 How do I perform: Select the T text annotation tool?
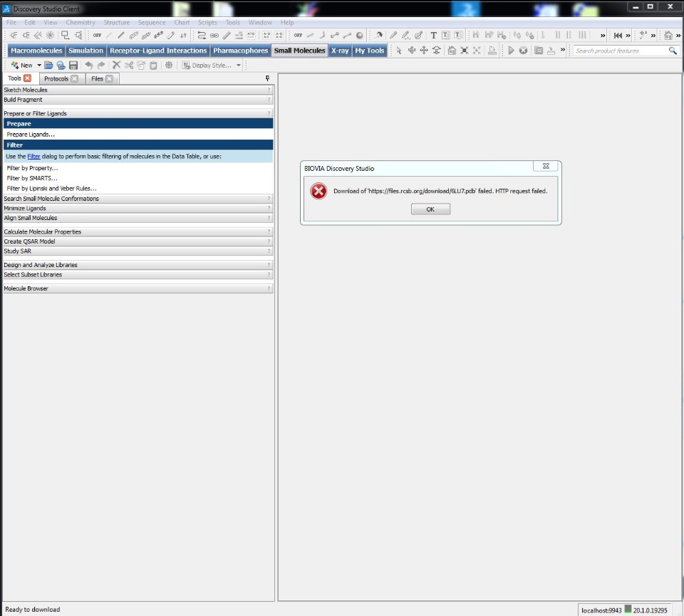[x=433, y=36]
